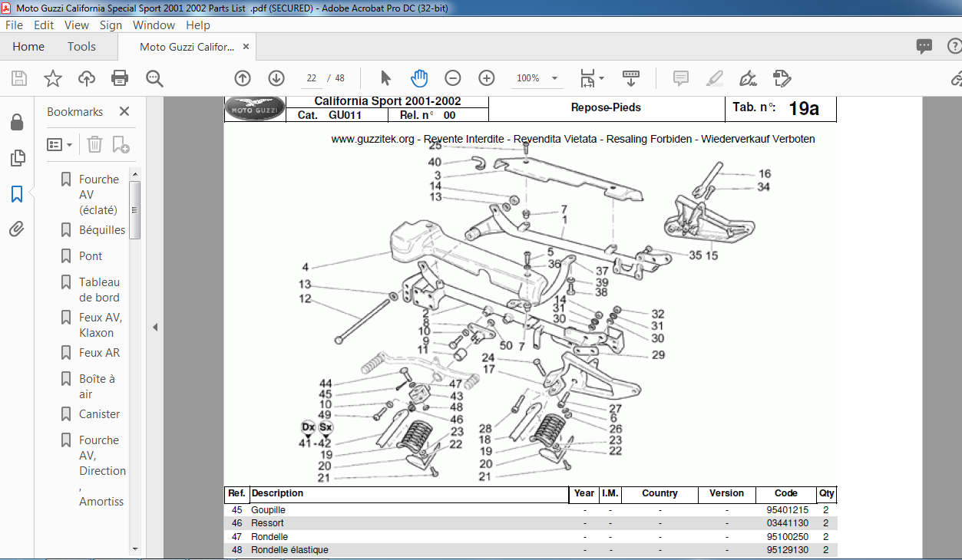Click part code 03441130
962x560 pixels.
coord(786,523)
